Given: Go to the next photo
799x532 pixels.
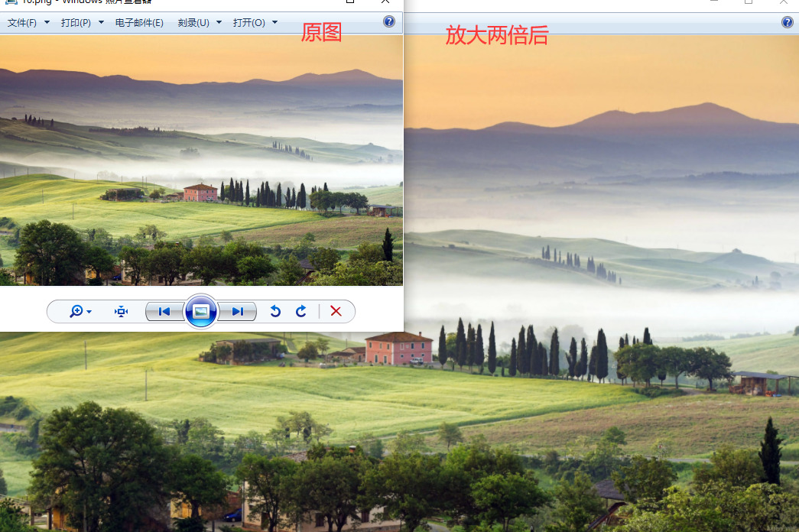Looking at the screenshot, I should coord(238,311).
